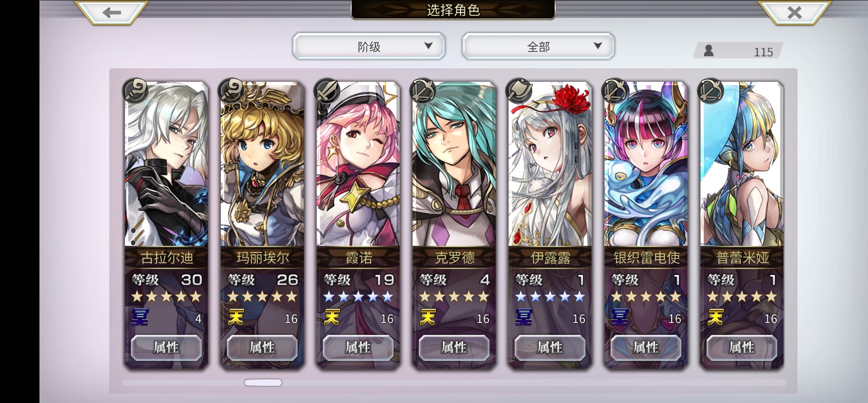This screenshot has height=403, width=868.
Task: Click the bow icon on 普蕾米娅 card
Action: click(x=711, y=90)
